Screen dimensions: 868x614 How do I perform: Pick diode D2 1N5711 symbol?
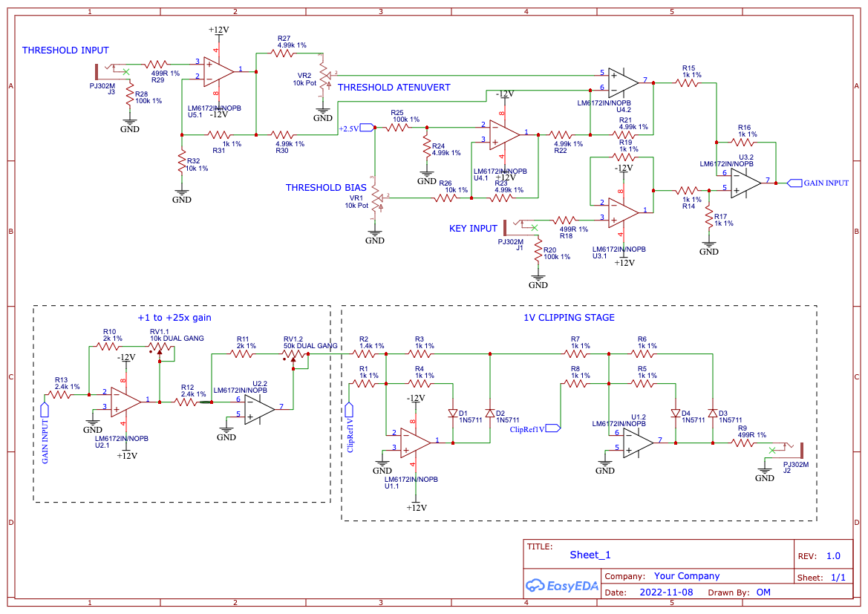tap(490, 413)
